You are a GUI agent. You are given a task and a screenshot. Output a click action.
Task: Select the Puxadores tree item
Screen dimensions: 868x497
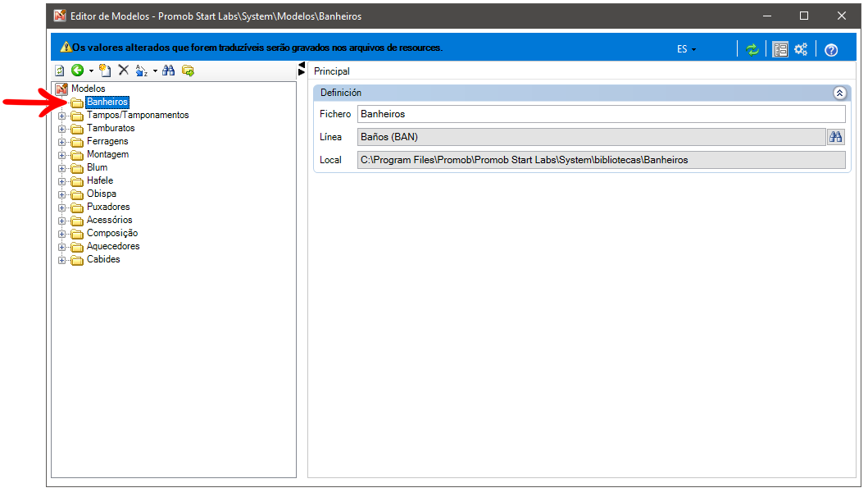[x=108, y=207]
